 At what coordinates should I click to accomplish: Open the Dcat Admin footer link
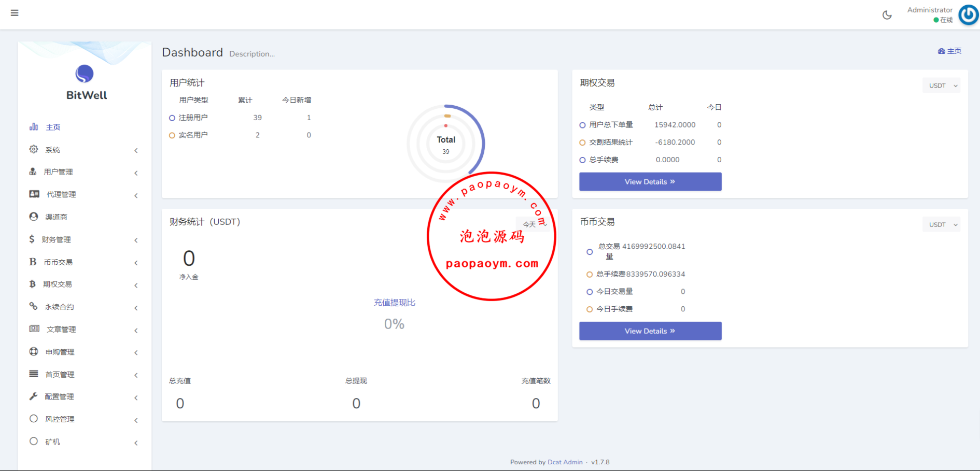tap(565, 462)
